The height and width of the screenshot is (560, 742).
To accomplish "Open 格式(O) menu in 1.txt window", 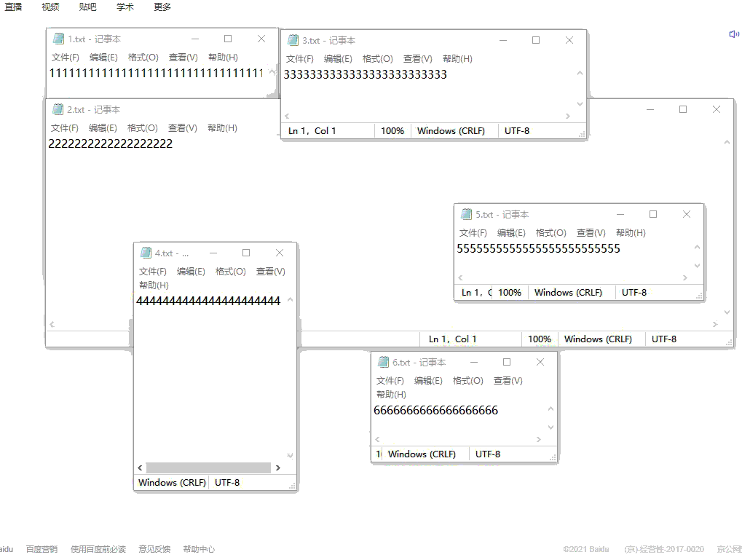I will click(143, 58).
